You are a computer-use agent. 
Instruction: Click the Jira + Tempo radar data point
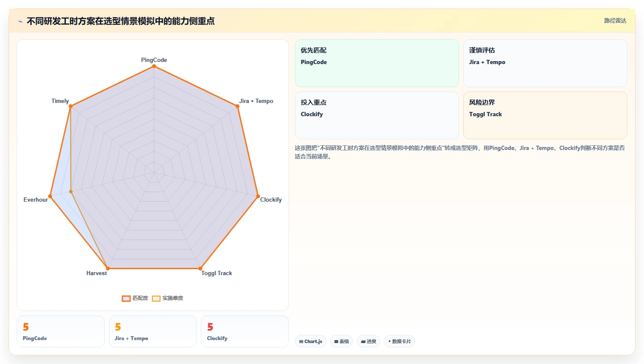coord(238,106)
